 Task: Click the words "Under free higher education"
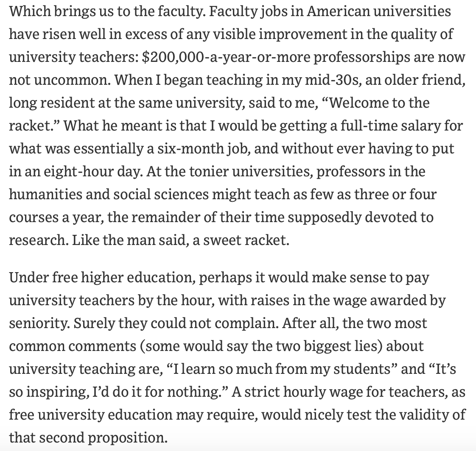coord(102,278)
